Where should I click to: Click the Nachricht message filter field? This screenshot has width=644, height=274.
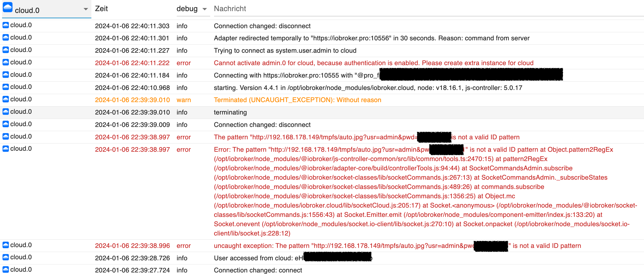[414, 9]
